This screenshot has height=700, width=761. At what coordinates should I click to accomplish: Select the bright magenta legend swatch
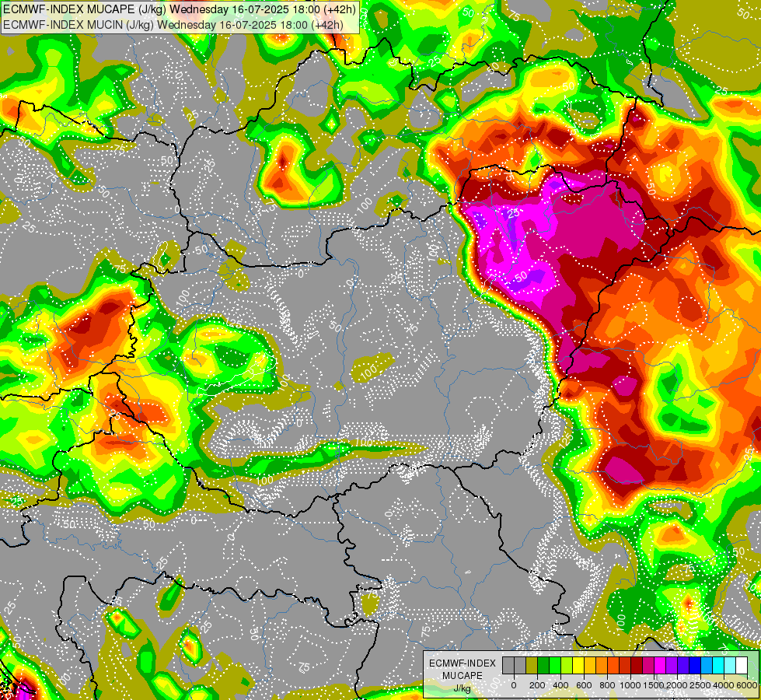click(660, 666)
